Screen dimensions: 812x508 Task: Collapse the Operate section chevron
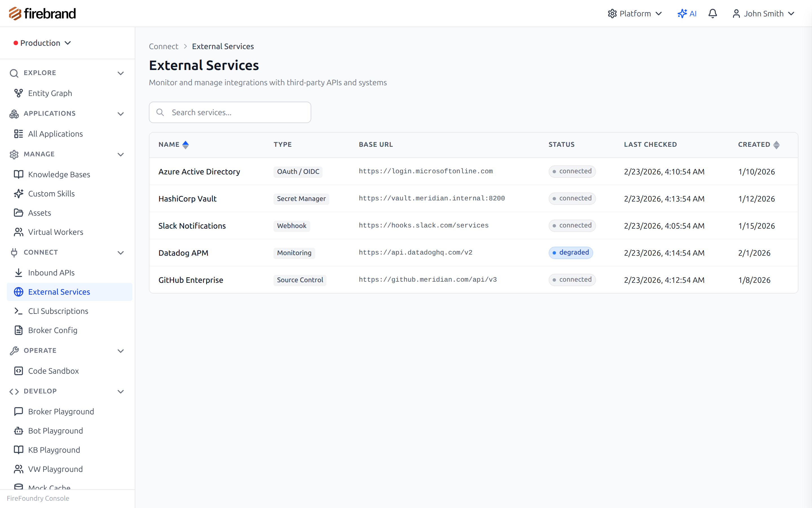tap(121, 351)
